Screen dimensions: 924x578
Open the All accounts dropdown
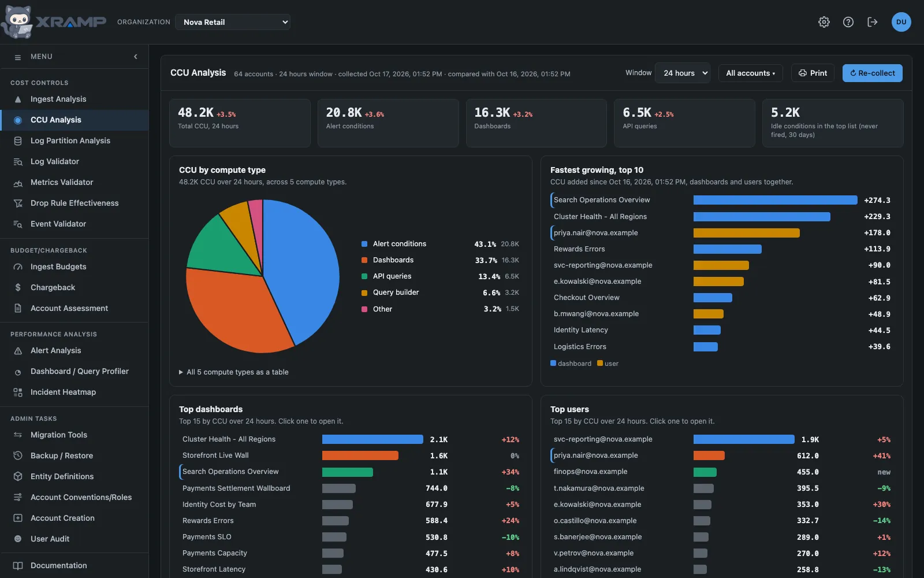tap(751, 73)
